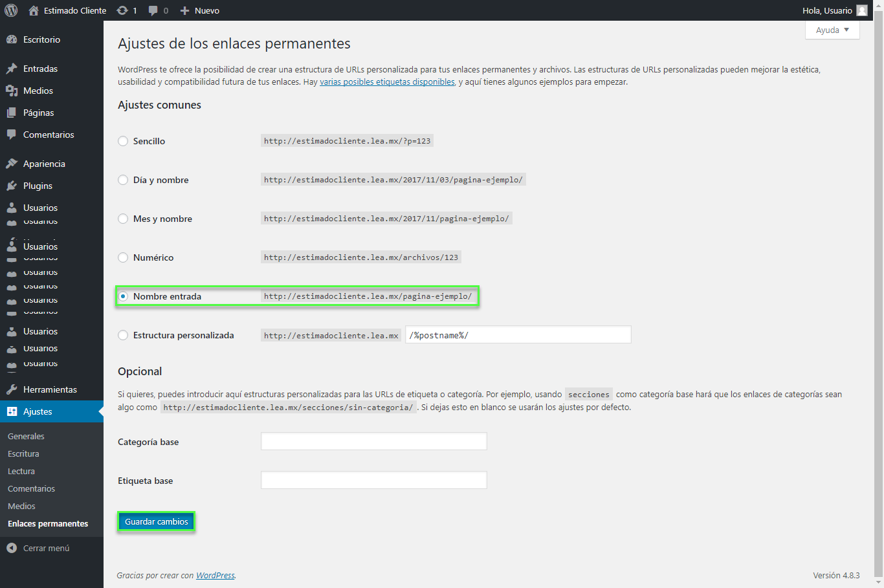Click the Categoría base input field

pos(373,441)
